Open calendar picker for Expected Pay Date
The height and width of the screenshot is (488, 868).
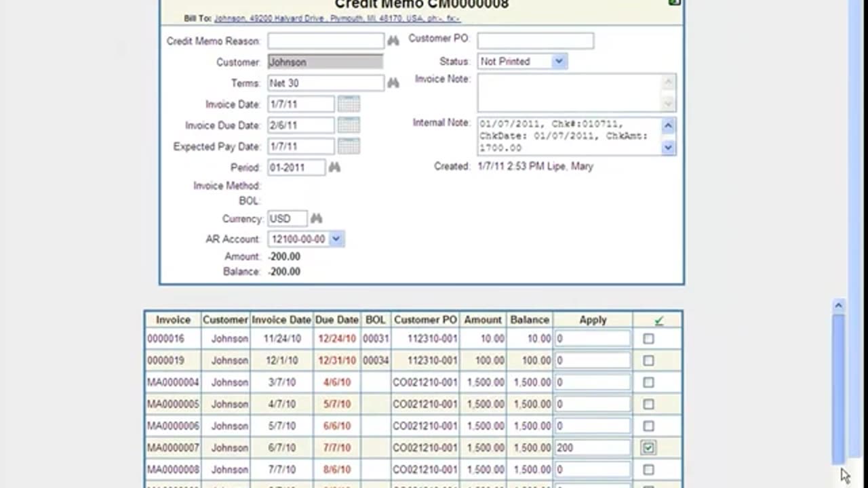[349, 146]
